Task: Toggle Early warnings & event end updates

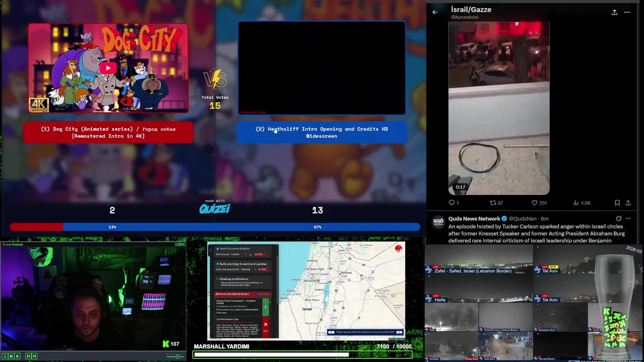Action: [218, 264]
